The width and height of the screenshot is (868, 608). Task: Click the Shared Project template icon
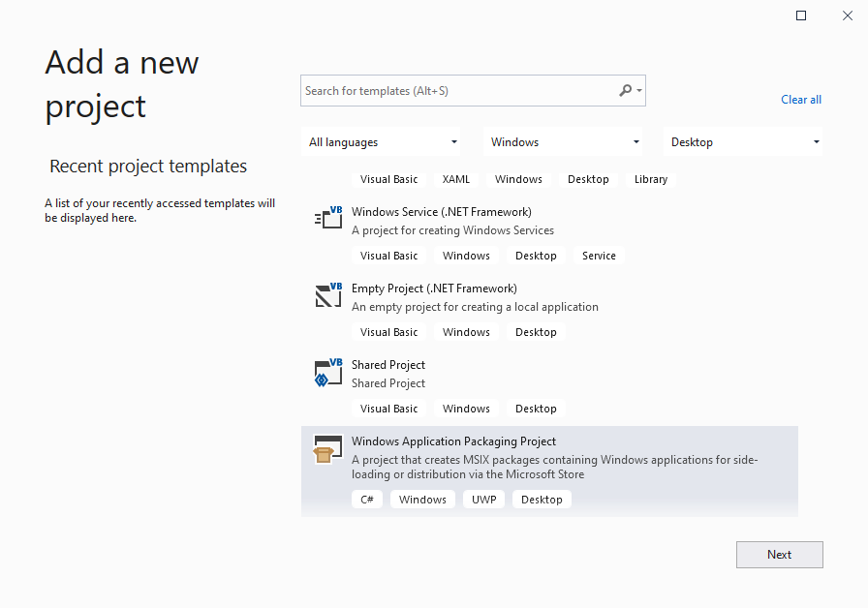click(328, 372)
